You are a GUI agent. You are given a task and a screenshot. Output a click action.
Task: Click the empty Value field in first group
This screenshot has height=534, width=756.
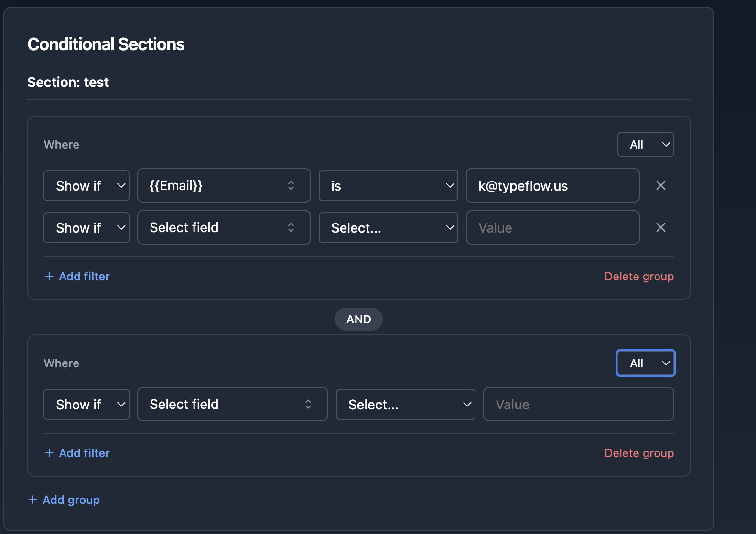(x=552, y=227)
